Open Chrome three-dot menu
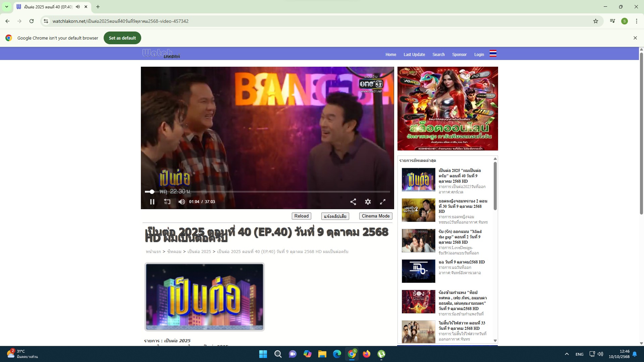 [636, 21]
